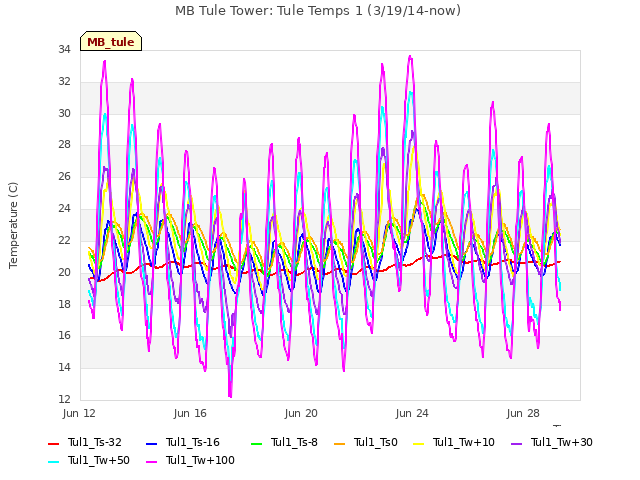Click the 22 y-axis tick label

pos(64,240)
